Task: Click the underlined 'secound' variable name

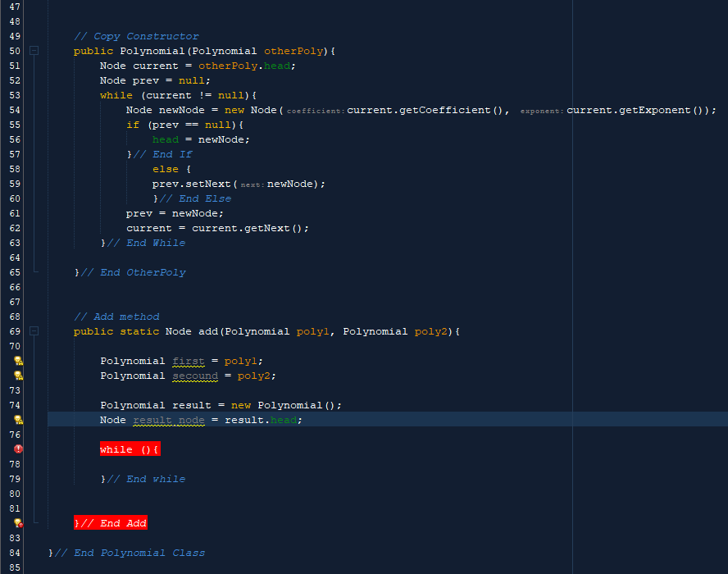Action: [x=194, y=376]
